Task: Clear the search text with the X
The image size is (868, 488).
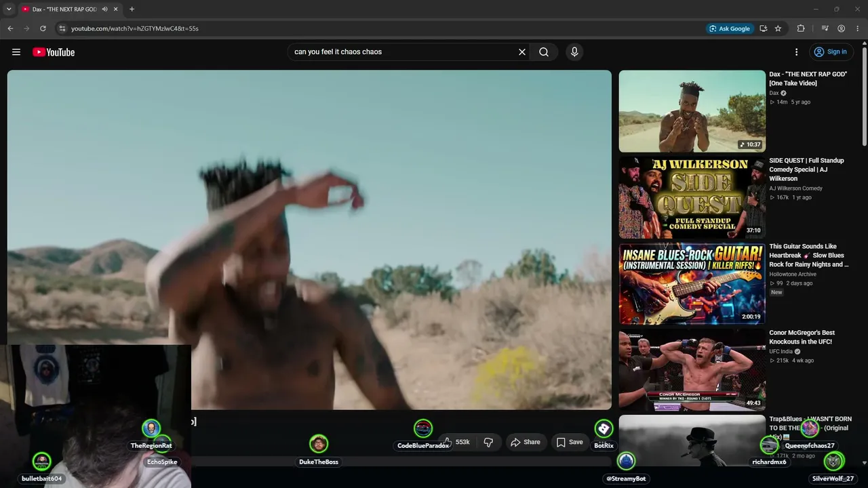Action: 522,52
